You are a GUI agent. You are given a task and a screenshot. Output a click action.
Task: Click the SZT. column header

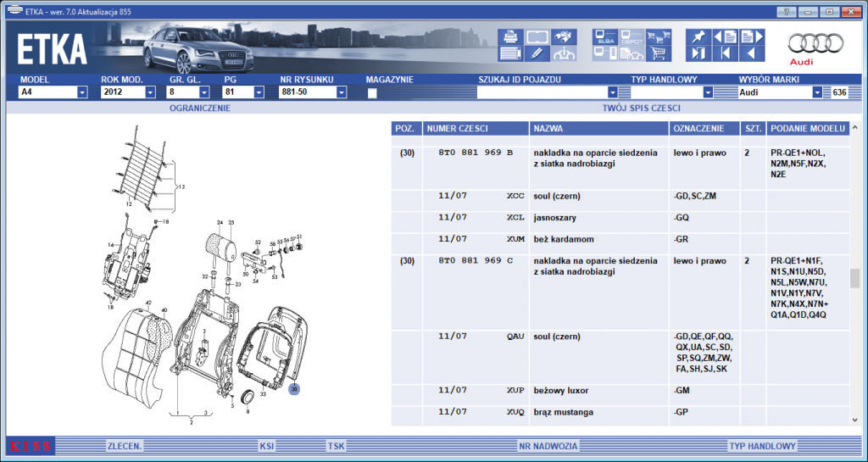(754, 128)
